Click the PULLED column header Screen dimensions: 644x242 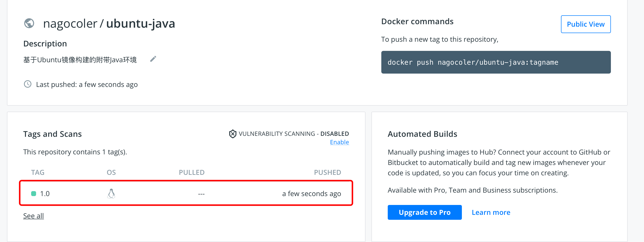(192, 172)
